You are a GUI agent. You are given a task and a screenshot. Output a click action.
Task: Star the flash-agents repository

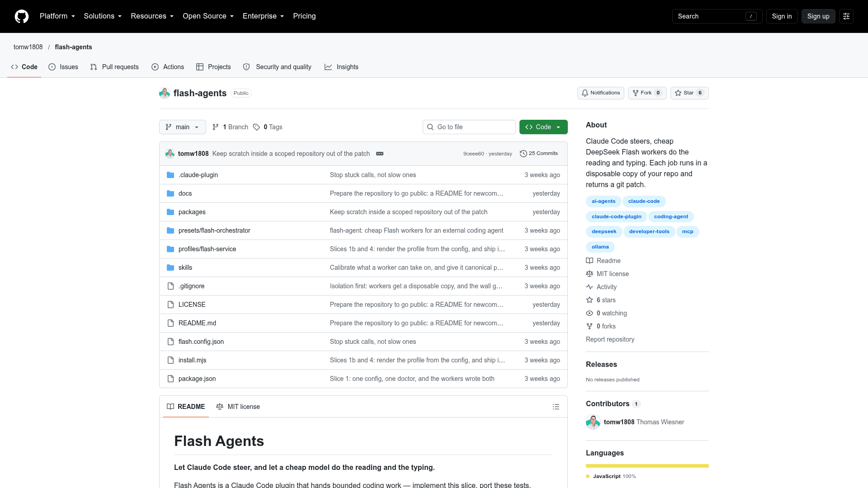click(689, 93)
